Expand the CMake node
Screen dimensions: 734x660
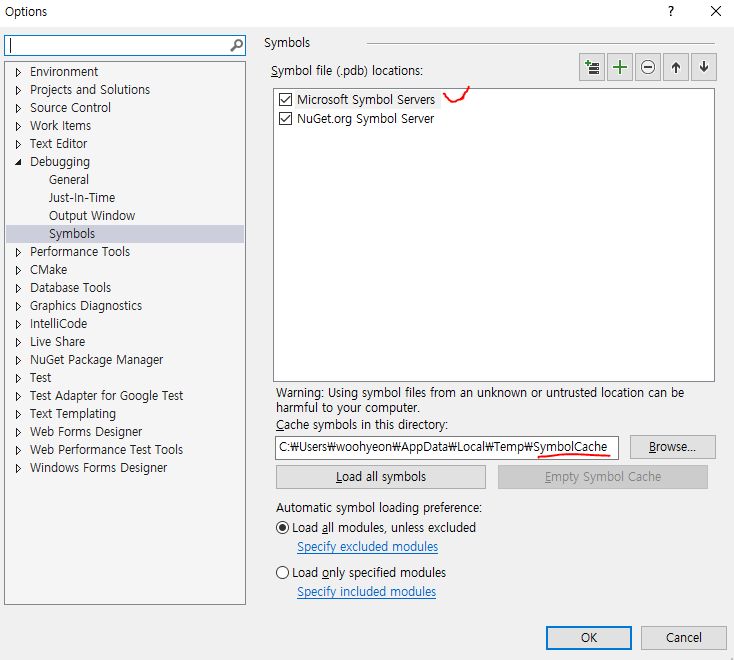coord(18,270)
